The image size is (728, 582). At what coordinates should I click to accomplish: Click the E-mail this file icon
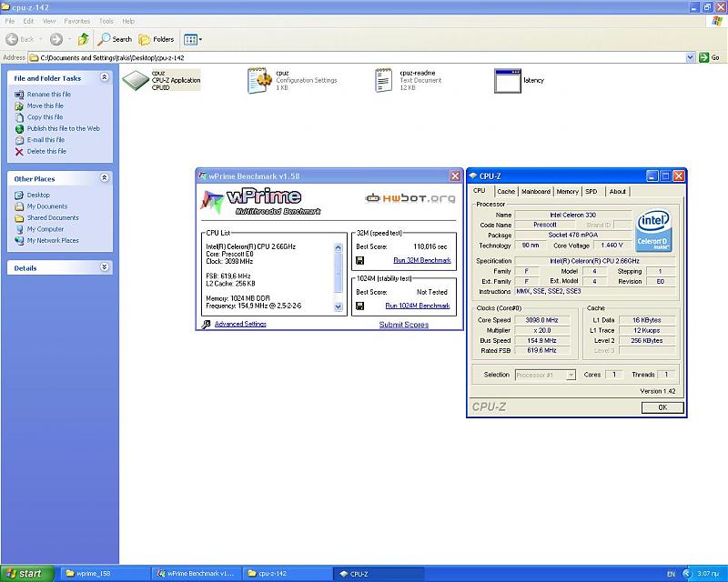[19, 140]
